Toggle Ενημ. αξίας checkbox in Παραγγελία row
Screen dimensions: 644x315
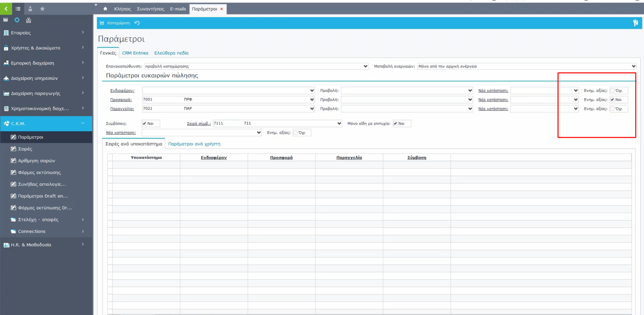612,109
